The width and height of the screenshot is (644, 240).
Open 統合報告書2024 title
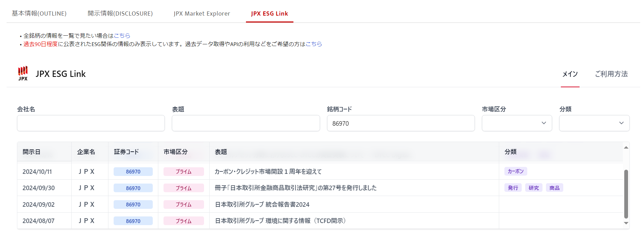coord(262,205)
